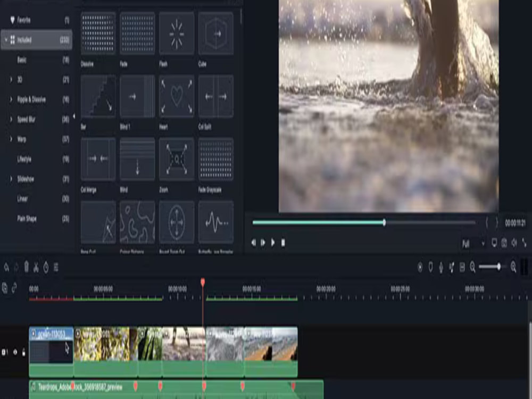
Task: Set mark-in point bracket
Action: pyautogui.click(x=487, y=223)
